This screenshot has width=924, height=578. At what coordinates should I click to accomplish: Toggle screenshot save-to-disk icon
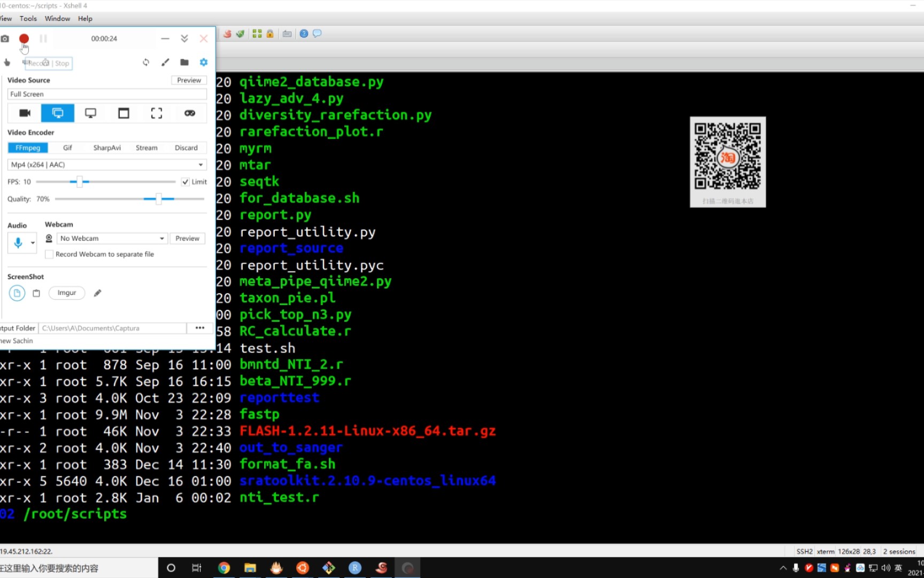[17, 293]
